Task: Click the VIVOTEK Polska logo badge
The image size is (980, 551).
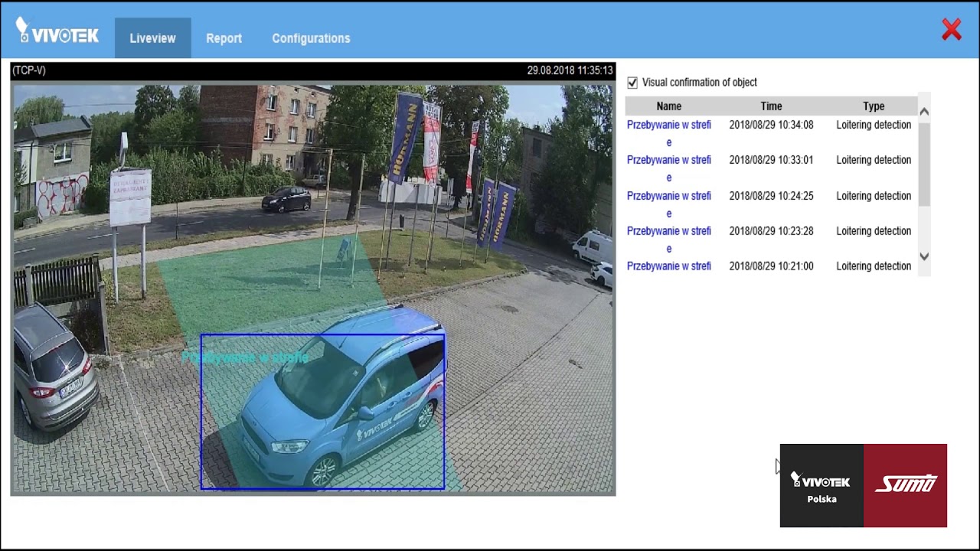Action: click(x=822, y=486)
